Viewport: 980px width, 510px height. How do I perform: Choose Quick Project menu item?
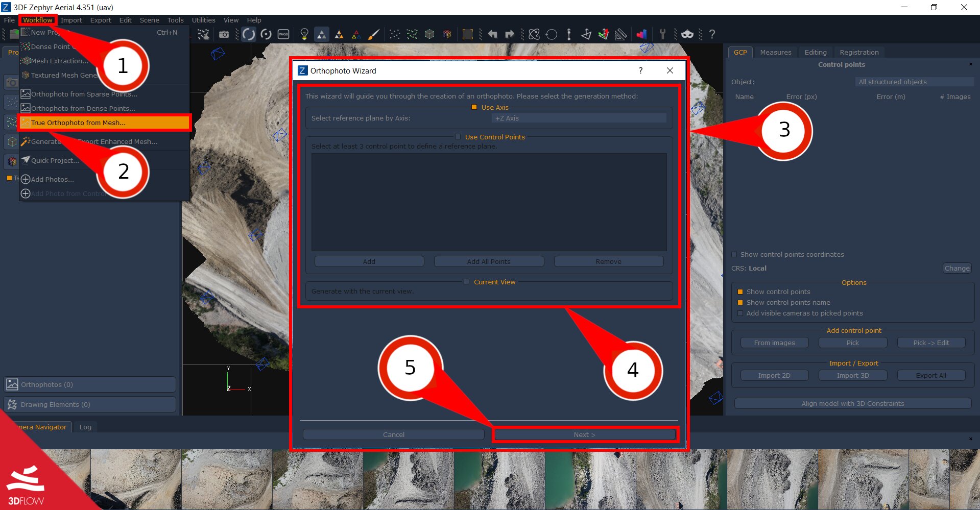[104, 160]
